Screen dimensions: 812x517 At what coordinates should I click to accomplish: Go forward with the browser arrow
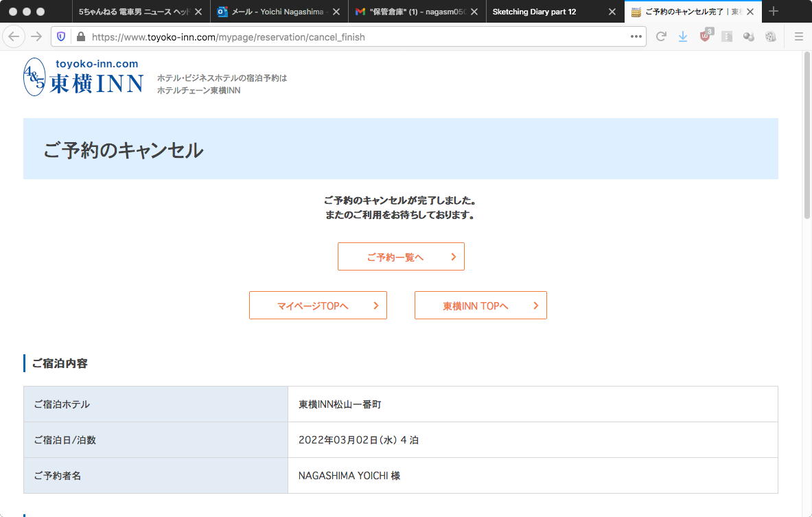[36, 37]
